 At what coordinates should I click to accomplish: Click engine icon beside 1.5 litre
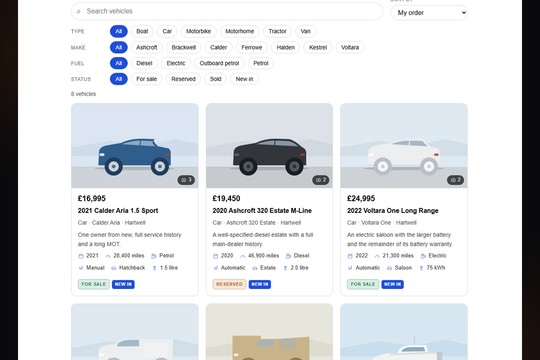coord(154,268)
